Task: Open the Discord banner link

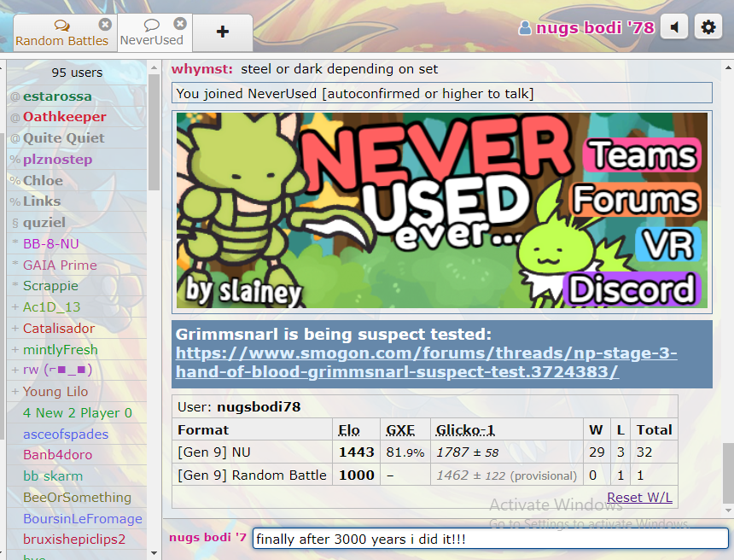Action: tap(632, 289)
